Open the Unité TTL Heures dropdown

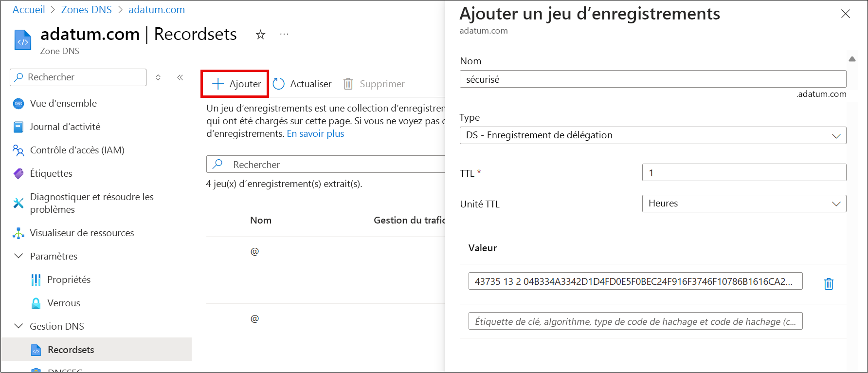[x=744, y=204]
